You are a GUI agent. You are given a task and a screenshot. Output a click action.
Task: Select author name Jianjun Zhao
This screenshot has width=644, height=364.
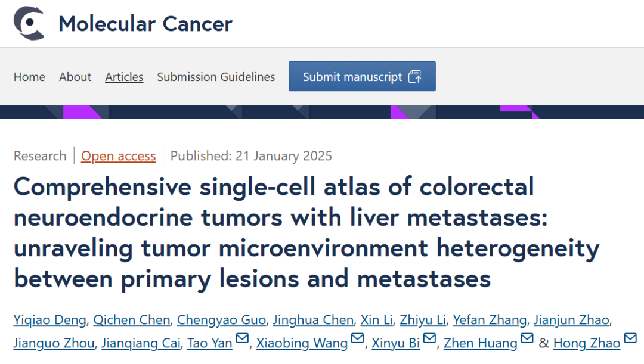point(571,320)
